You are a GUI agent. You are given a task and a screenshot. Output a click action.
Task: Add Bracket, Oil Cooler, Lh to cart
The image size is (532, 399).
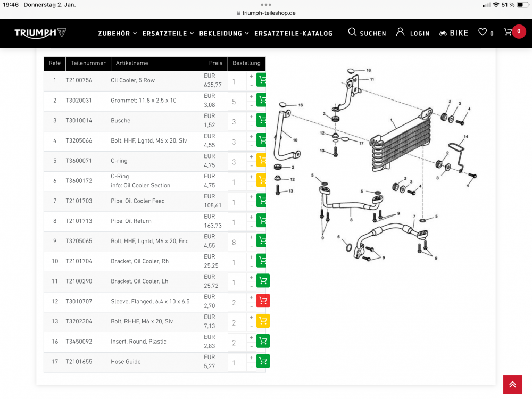263,280
